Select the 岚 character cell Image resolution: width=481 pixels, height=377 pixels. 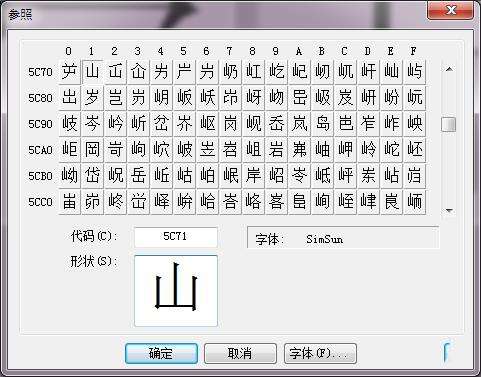pyautogui.click(x=299, y=124)
